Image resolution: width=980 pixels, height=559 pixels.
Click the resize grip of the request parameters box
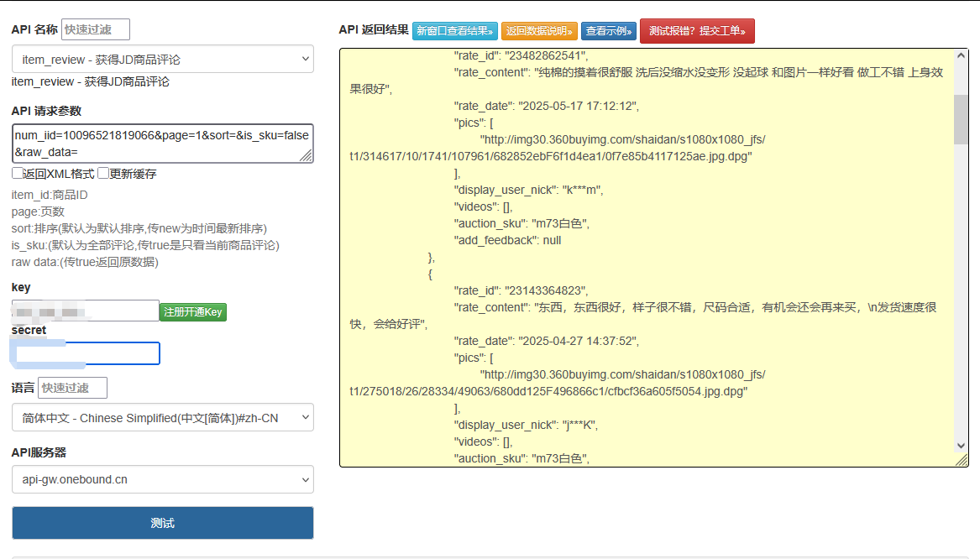click(307, 156)
